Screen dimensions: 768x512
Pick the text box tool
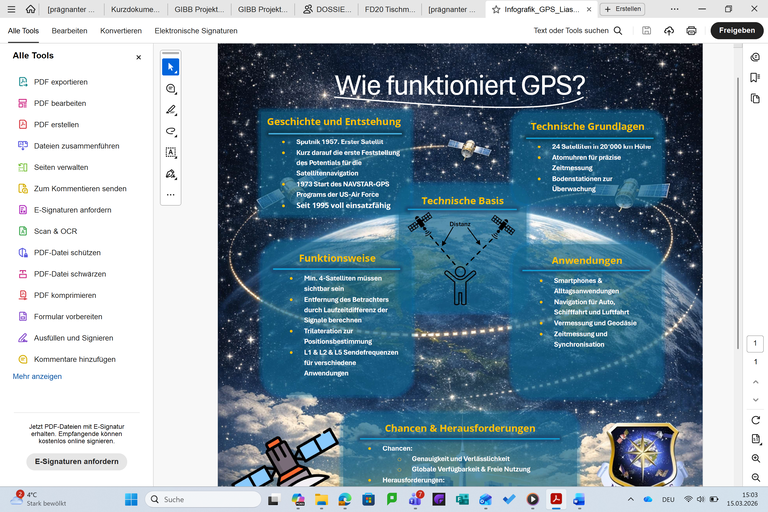[171, 153]
